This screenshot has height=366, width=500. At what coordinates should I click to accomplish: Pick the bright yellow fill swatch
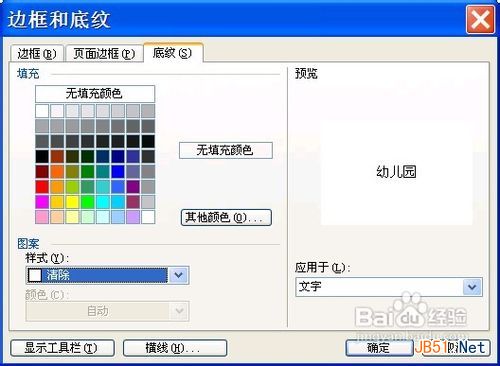pos(72,202)
